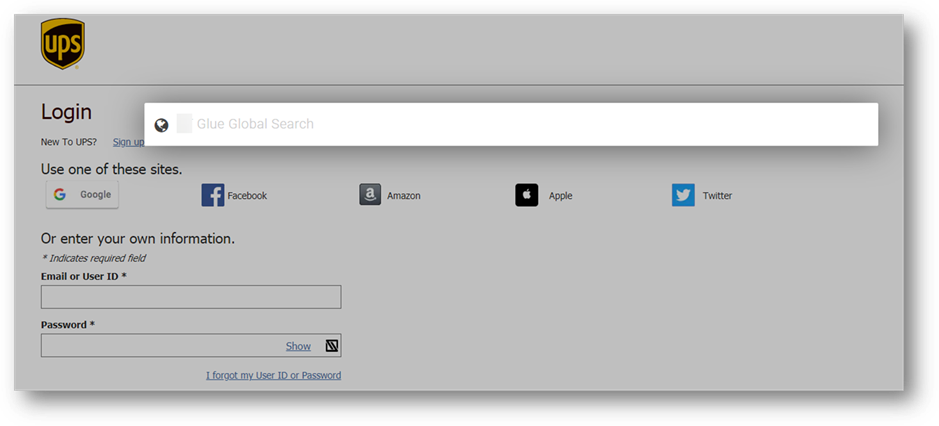Show the password characters
The height and width of the screenshot is (426, 939).
tap(298, 346)
